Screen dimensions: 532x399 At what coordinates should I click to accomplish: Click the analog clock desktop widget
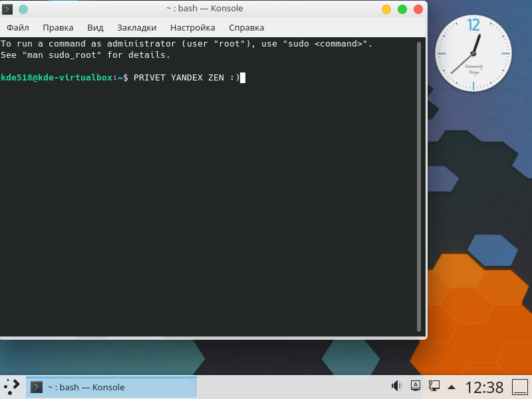[x=473, y=53]
